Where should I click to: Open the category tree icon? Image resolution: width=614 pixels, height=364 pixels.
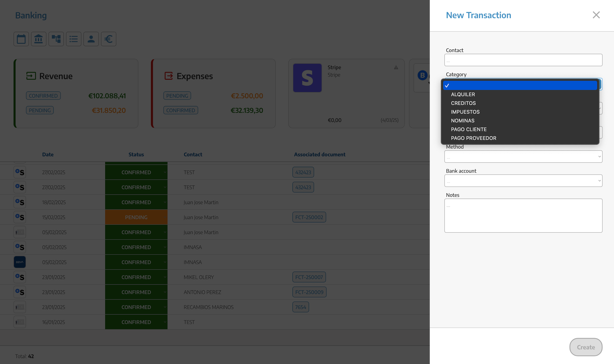tap(56, 39)
